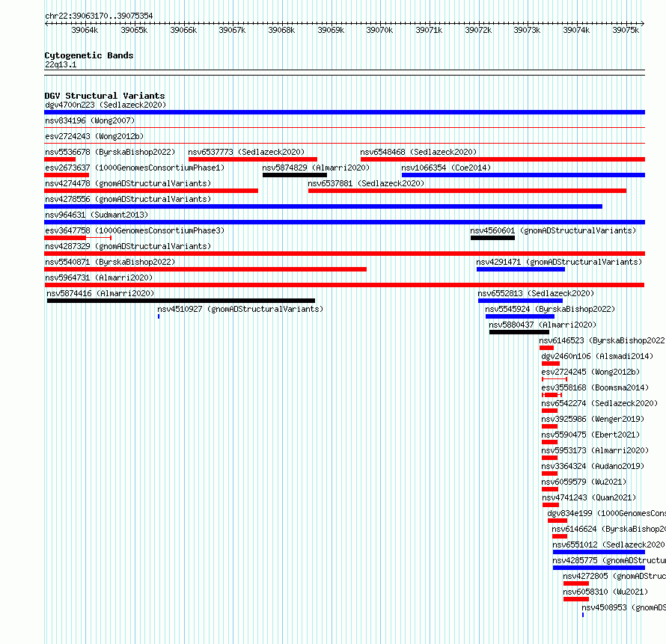Open variant nsv6548468 (Sedlazeck2020)
Viewport: 666px width, 644px height.
pos(418,152)
